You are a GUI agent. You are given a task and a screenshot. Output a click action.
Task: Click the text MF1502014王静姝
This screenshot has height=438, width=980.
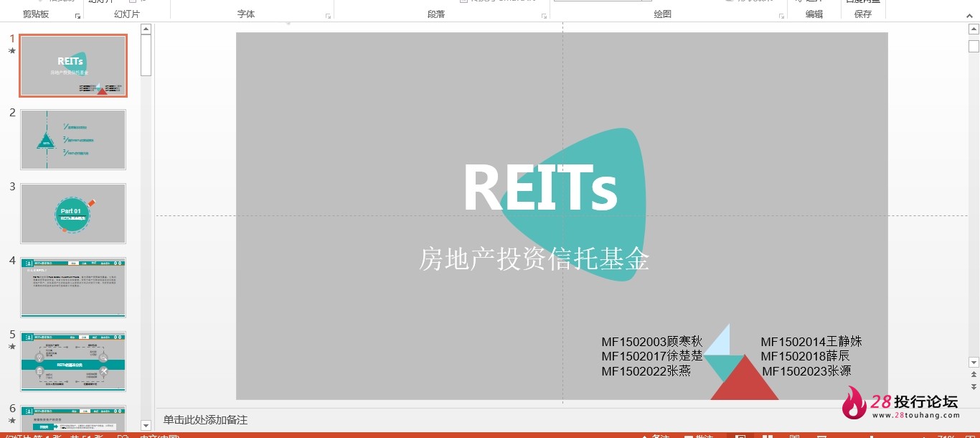(811, 342)
